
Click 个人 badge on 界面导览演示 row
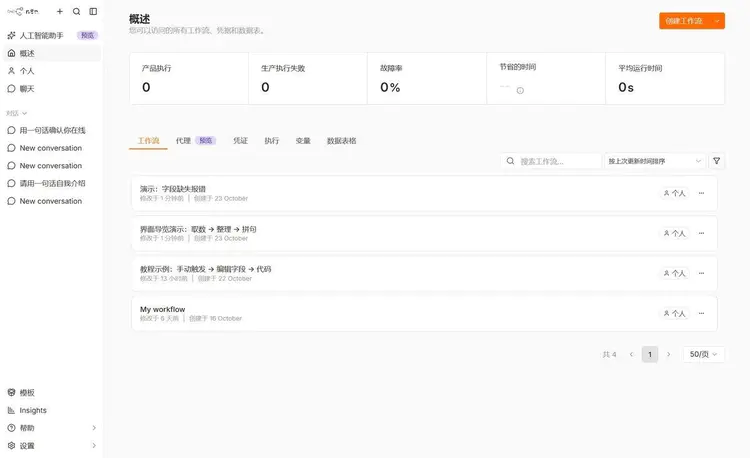click(674, 233)
